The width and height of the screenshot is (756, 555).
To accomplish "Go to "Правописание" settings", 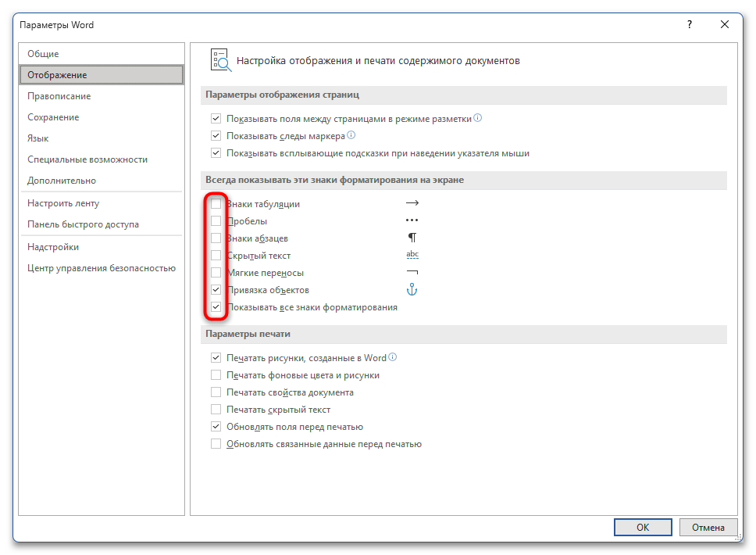I will click(x=102, y=96).
